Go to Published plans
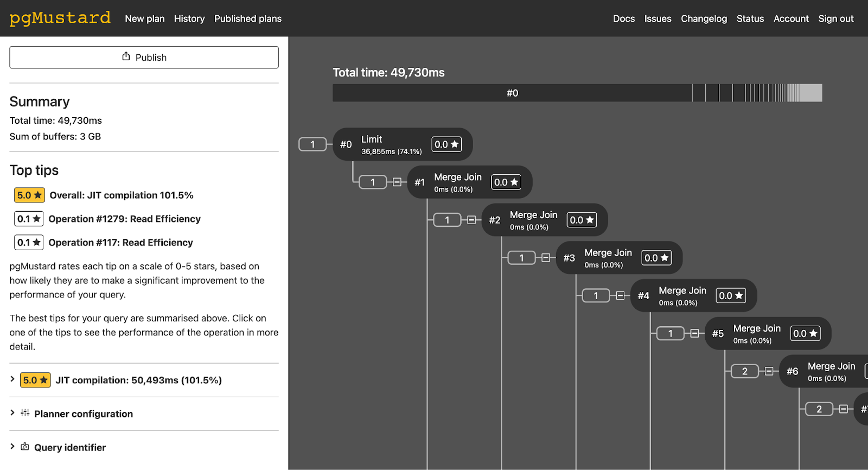The height and width of the screenshot is (470, 868). pyautogui.click(x=248, y=18)
